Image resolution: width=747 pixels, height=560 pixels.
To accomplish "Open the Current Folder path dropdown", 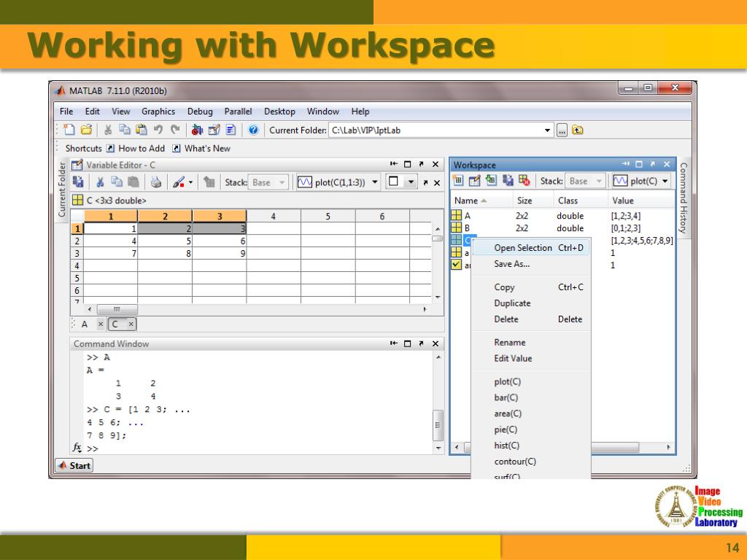I will 547,130.
